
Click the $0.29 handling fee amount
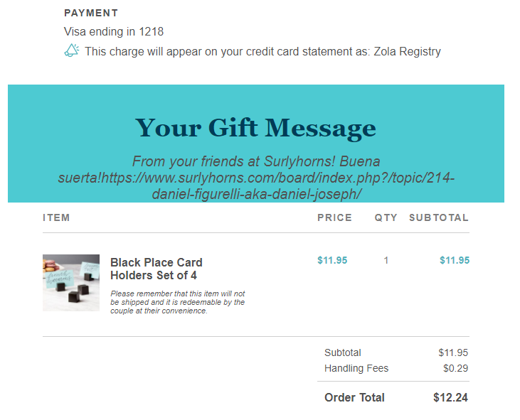(455, 368)
